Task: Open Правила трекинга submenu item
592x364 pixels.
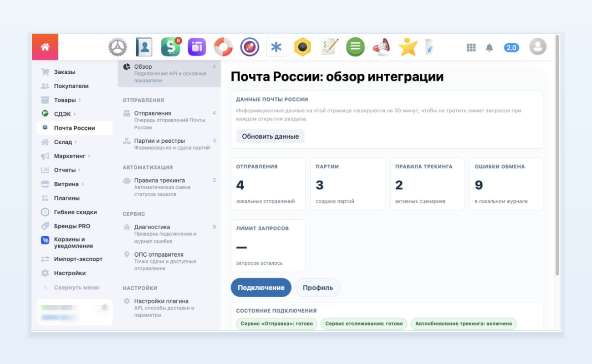Action: click(x=169, y=187)
